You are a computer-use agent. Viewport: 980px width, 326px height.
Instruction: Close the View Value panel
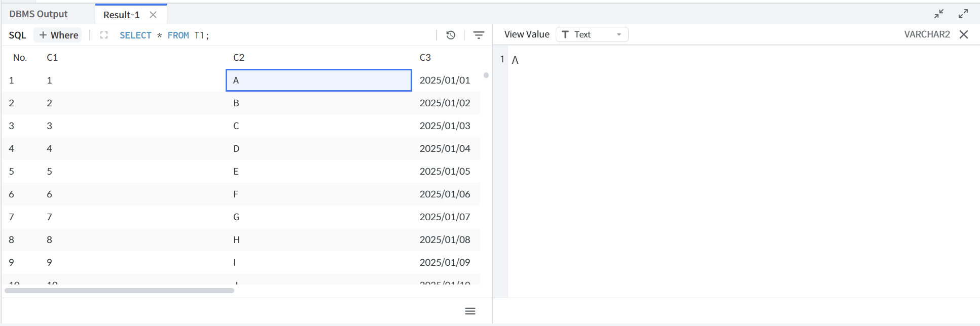[964, 34]
